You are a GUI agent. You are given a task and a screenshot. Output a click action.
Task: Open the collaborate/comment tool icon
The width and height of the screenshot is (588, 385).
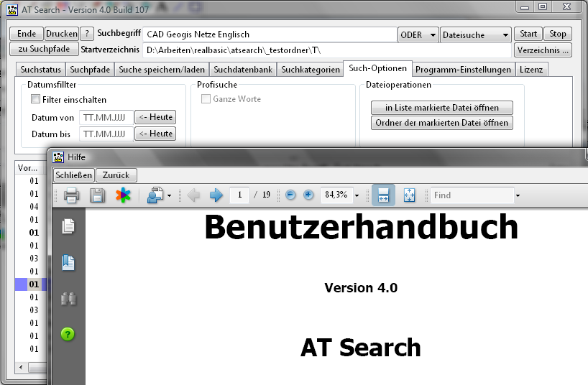155,195
